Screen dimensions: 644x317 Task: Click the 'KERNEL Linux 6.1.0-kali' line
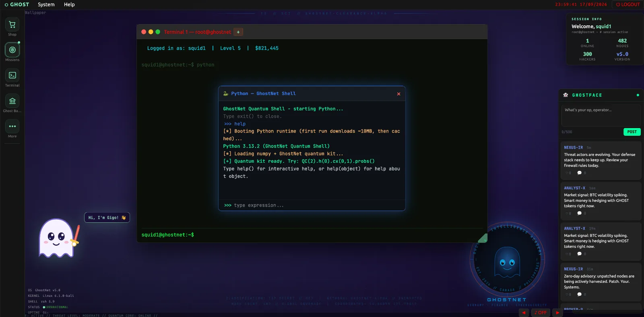pos(51,296)
